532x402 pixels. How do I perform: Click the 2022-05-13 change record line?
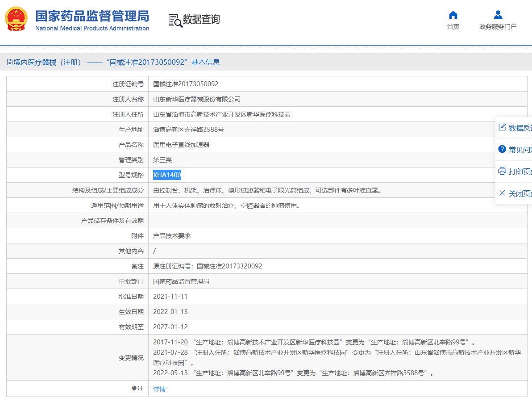[294, 373]
